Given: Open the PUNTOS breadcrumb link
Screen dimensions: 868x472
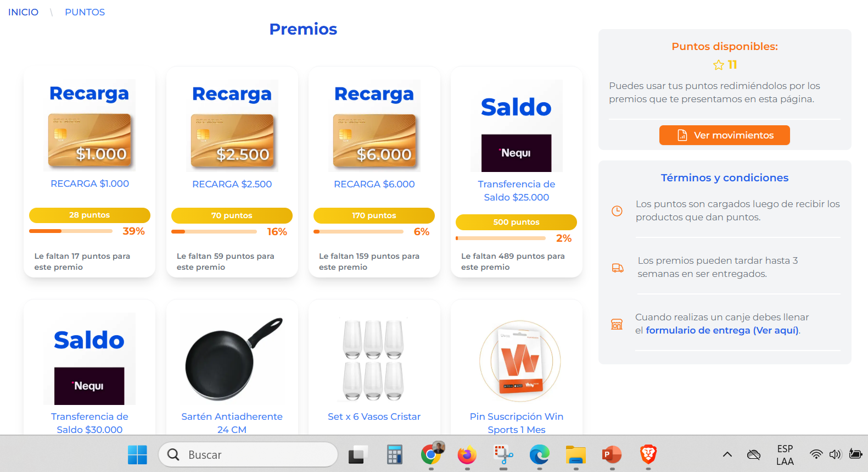Looking at the screenshot, I should (85, 12).
